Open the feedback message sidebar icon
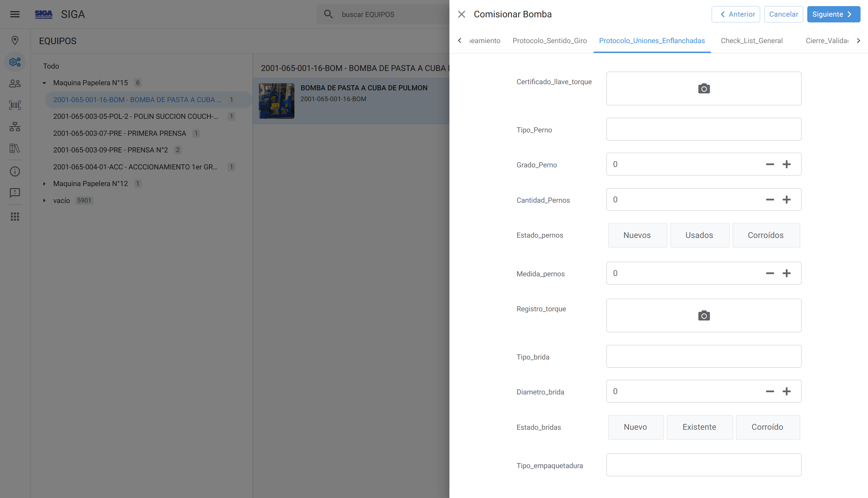 pyautogui.click(x=15, y=193)
